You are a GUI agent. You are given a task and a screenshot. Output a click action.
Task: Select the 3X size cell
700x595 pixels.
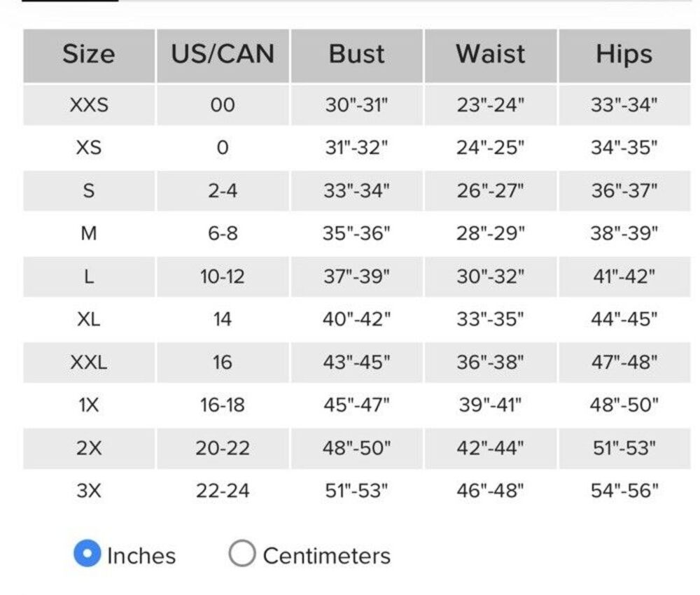[x=89, y=491]
